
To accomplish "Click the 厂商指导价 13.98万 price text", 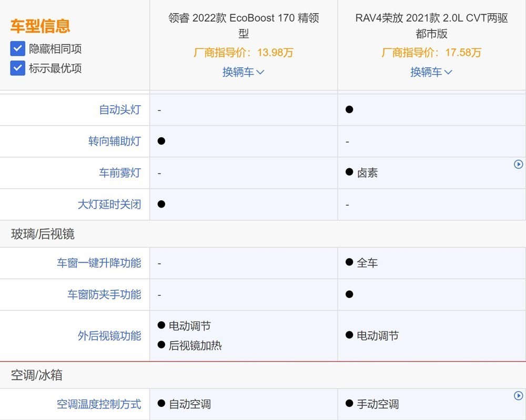I will click(243, 53).
